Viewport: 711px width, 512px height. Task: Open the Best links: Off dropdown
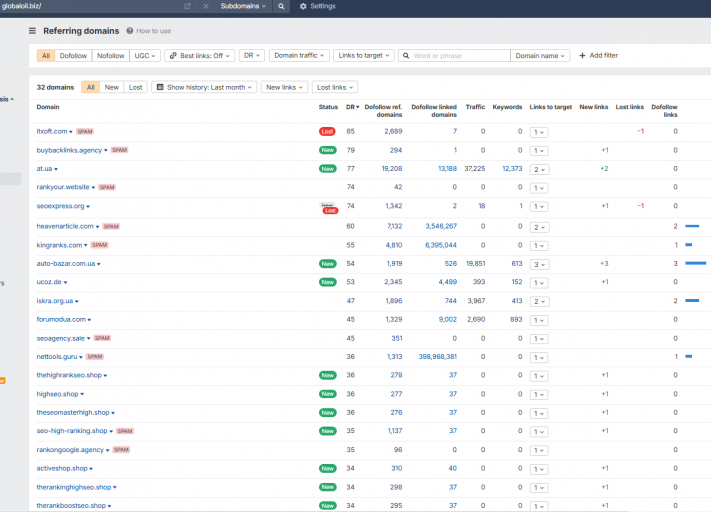pos(200,55)
